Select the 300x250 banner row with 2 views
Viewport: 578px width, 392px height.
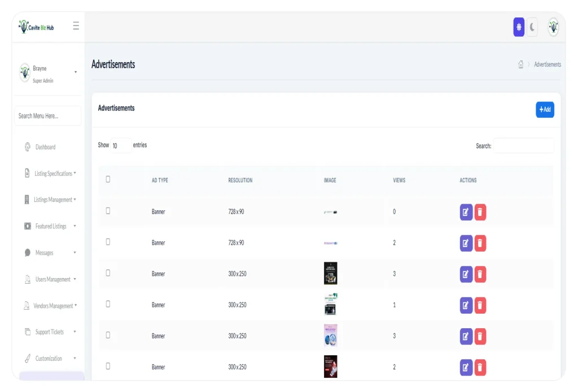pos(108,366)
